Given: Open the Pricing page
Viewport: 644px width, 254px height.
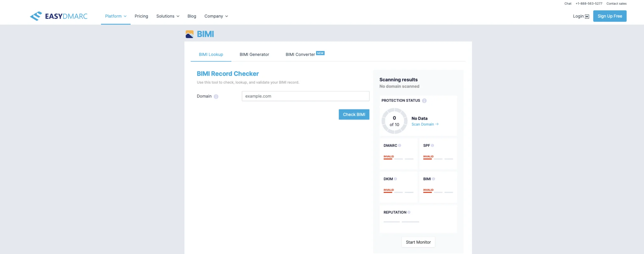Looking at the screenshot, I should click(x=141, y=16).
